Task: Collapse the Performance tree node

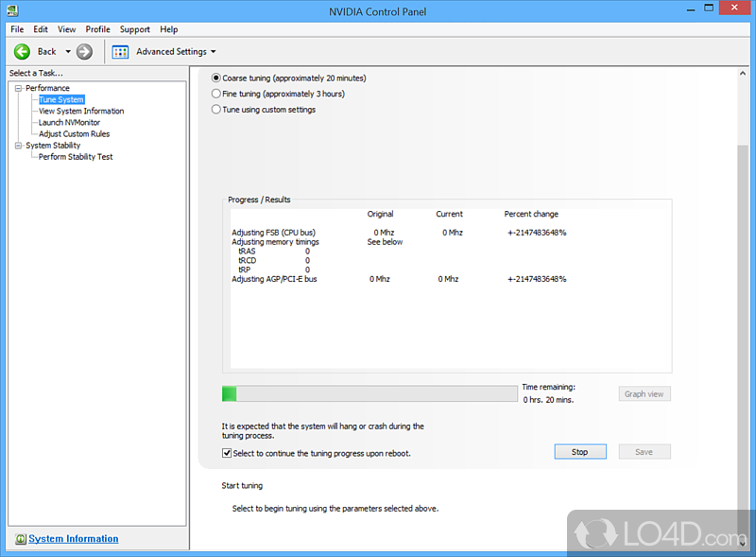Action: click(x=18, y=88)
